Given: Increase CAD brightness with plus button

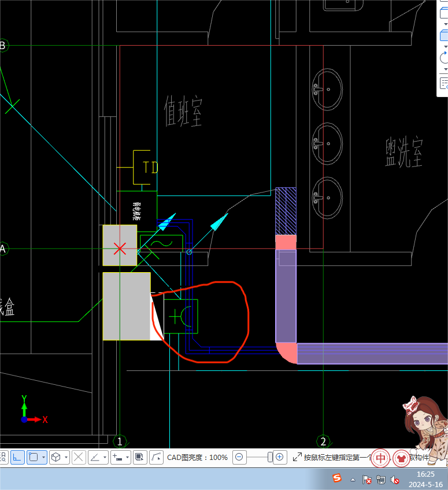Looking at the screenshot, I should tap(280, 458).
